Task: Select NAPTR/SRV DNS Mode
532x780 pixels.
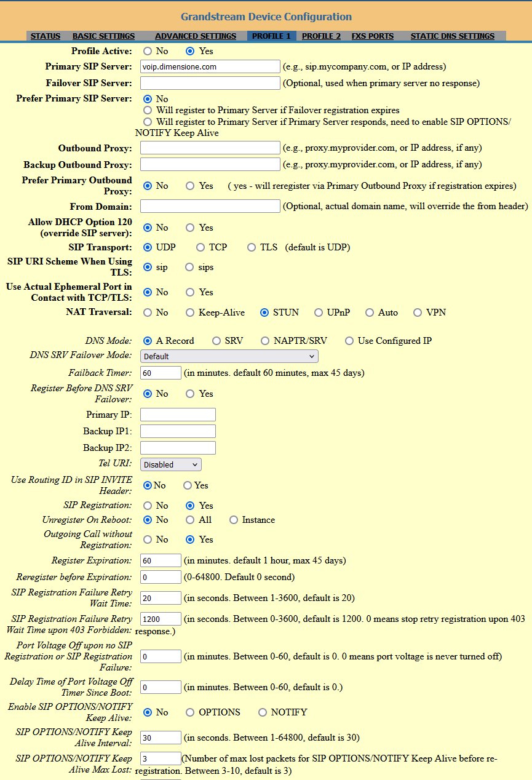Action: click(265, 341)
